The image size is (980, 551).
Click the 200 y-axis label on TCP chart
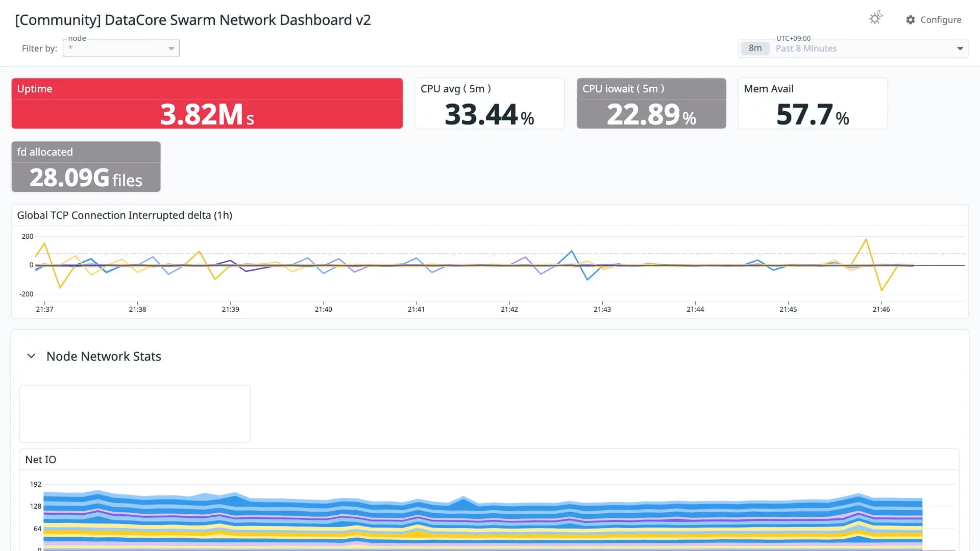click(x=28, y=236)
